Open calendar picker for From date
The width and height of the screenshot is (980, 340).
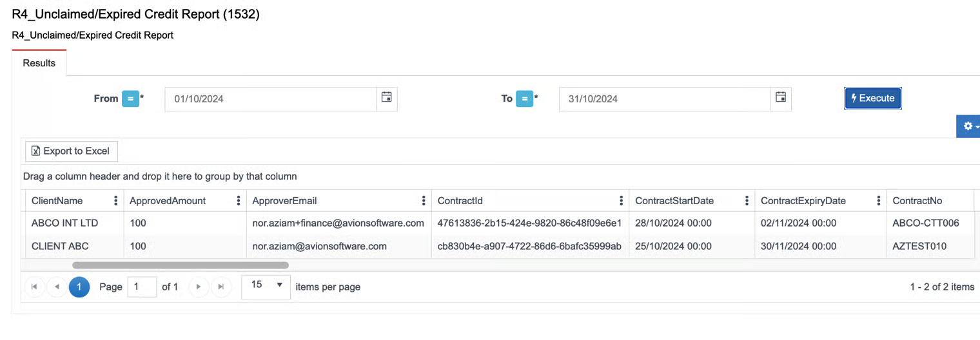[387, 99]
